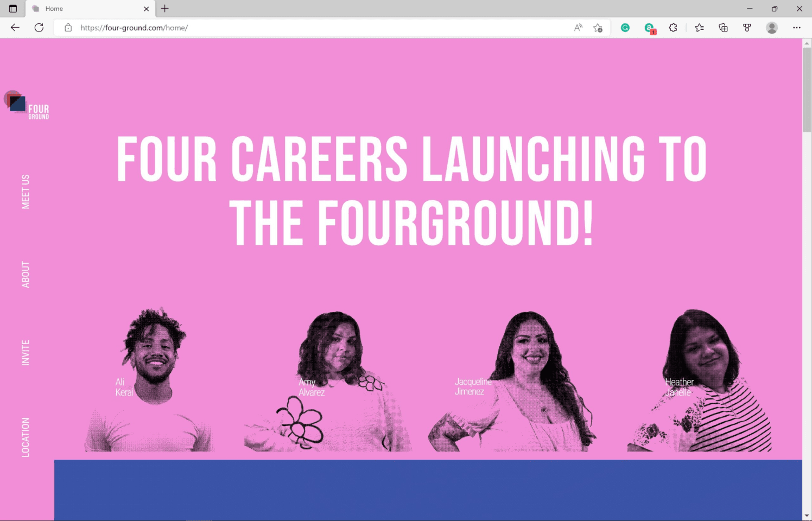Navigate to ABOUT section
The width and height of the screenshot is (812, 521).
(x=26, y=275)
